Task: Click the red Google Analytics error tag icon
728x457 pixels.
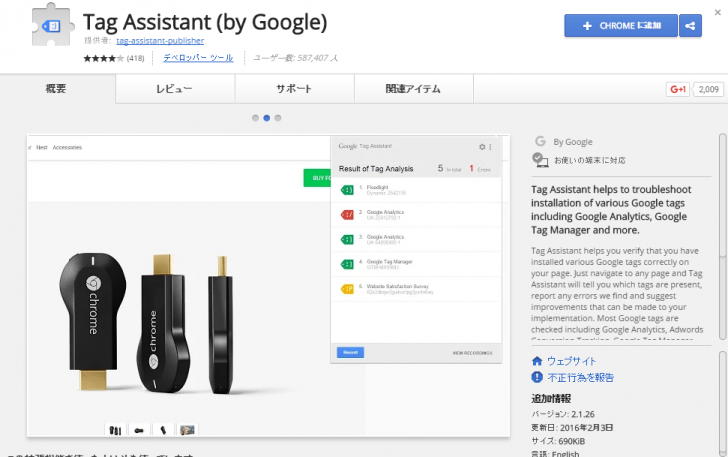Action: (x=347, y=215)
